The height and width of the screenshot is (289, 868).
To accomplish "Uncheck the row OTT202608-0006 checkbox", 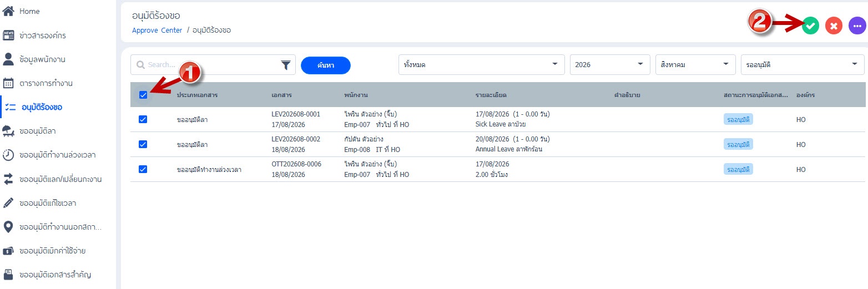I will pos(143,169).
